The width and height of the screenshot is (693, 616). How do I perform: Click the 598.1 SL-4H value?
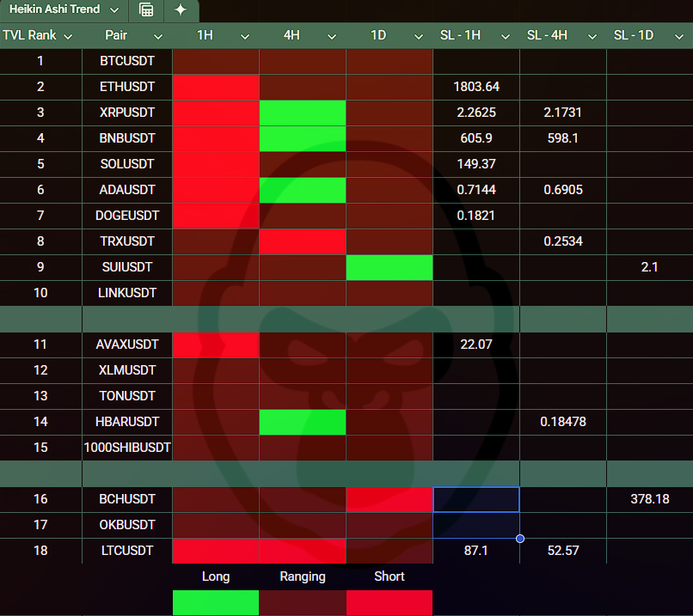click(x=563, y=138)
